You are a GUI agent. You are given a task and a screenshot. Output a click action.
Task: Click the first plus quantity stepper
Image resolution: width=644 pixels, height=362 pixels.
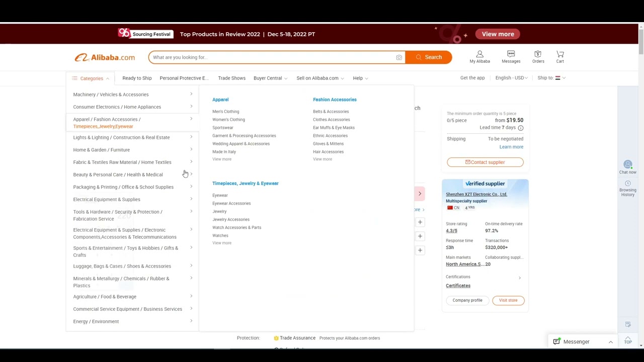(x=420, y=222)
